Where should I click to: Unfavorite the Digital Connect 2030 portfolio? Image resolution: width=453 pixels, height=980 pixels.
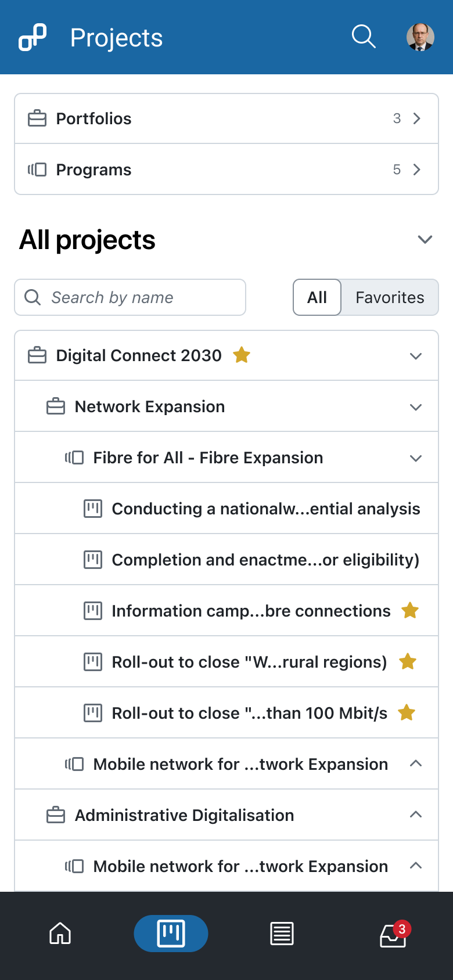(x=242, y=355)
